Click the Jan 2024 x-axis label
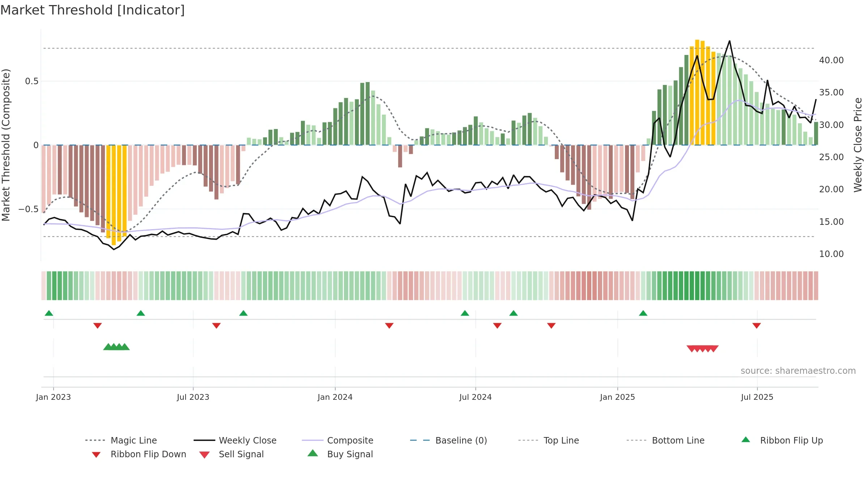Screen dimensions: 868x488 click(335, 397)
